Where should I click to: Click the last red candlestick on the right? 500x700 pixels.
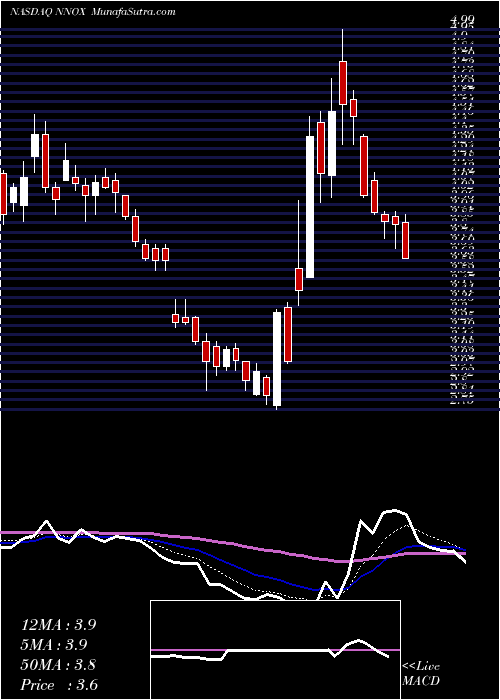(x=405, y=240)
